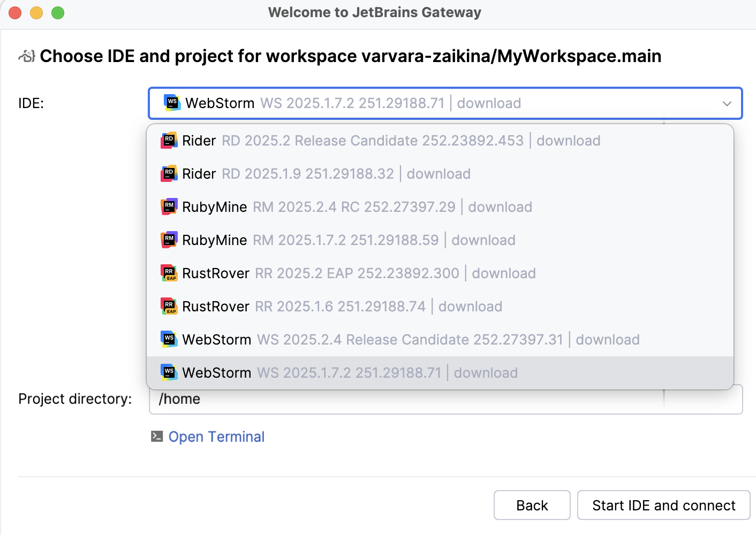Click the red close window button
This screenshot has width=756, height=535.
[x=15, y=12]
